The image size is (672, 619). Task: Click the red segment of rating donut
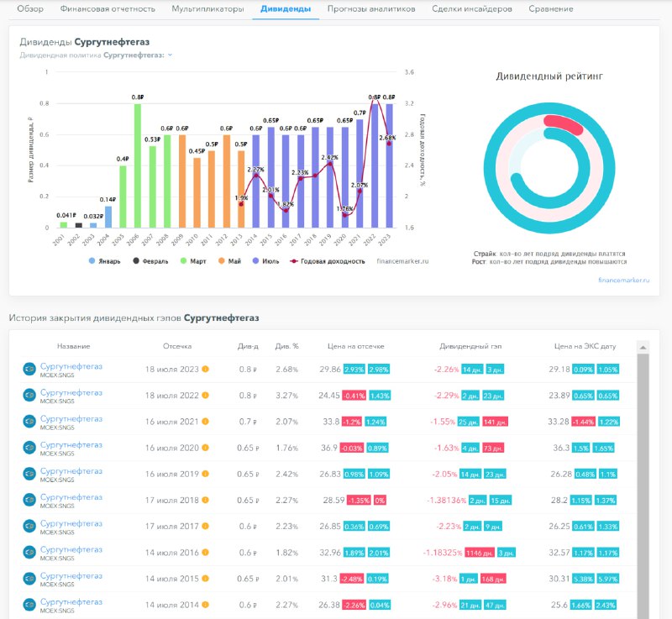tap(564, 124)
